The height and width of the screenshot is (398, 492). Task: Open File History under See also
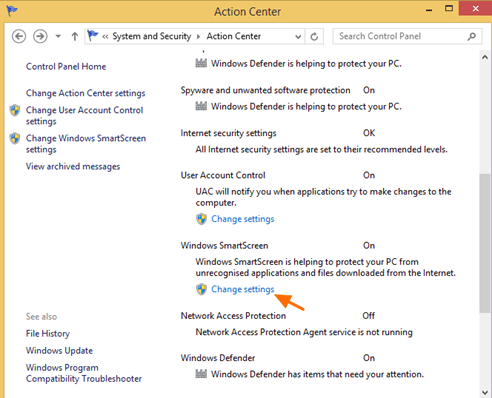tap(48, 333)
